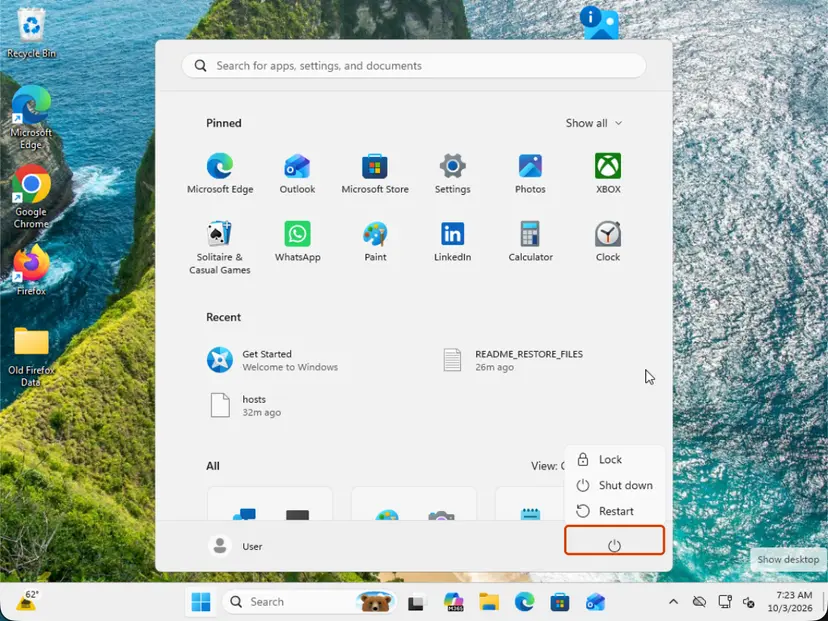This screenshot has height=621, width=828.
Task: Open LinkedIn pinned app
Action: [x=453, y=241]
